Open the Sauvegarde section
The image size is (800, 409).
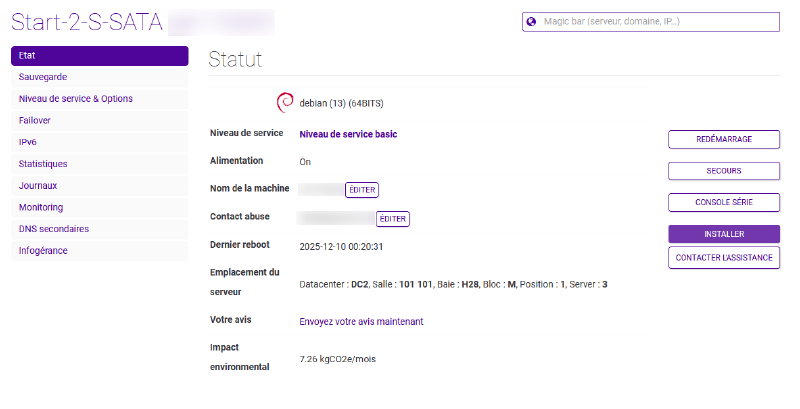(x=99, y=77)
